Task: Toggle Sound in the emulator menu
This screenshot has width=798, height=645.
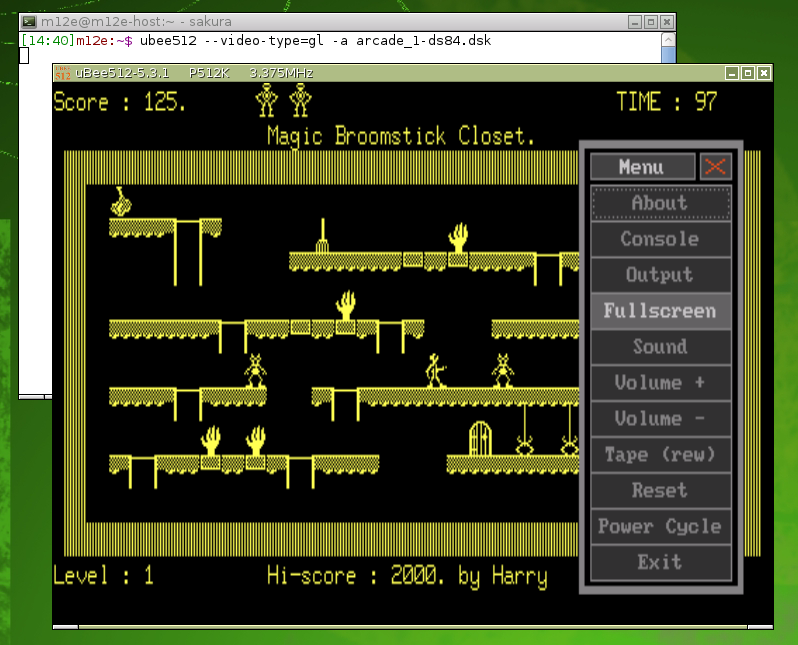Action: pyautogui.click(x=660, y=347)
